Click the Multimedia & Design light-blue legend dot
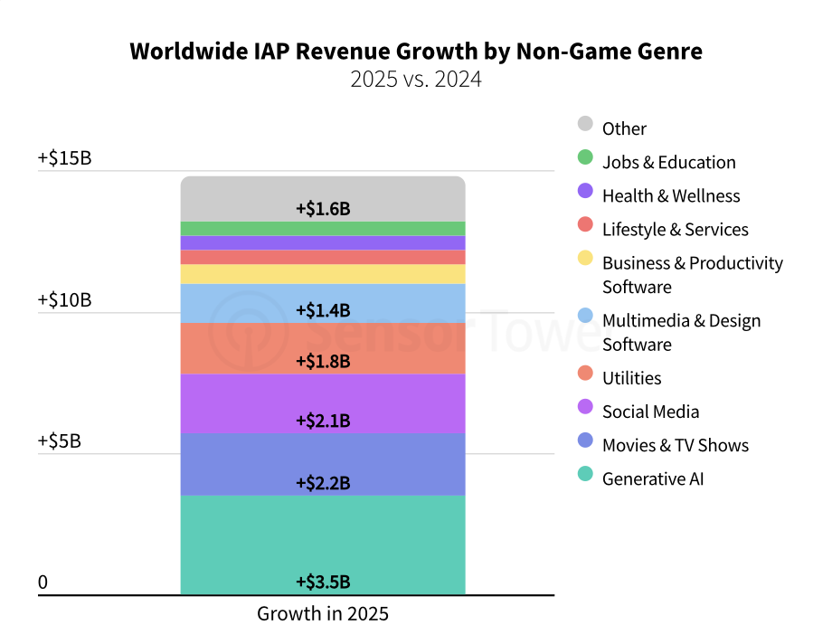The image size is (832, 644). pos(585,316)
